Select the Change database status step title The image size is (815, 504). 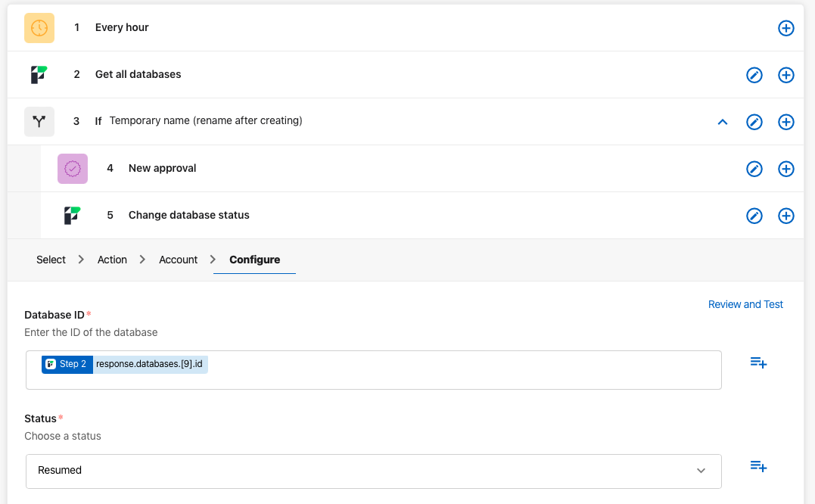188,215
